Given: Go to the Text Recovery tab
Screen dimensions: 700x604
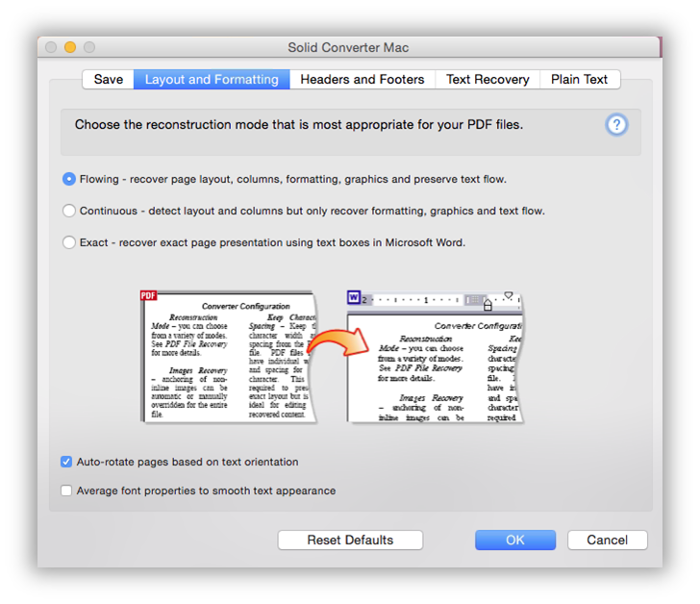Looking at the screenshot, I should click(487, 80).
